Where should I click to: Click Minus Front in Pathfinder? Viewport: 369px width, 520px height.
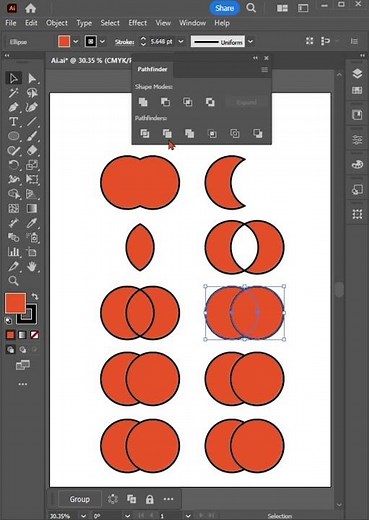[165, 102]
